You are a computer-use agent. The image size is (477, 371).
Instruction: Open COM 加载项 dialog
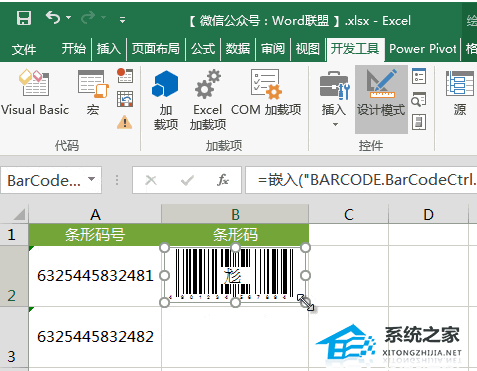[x=266, y=93]
